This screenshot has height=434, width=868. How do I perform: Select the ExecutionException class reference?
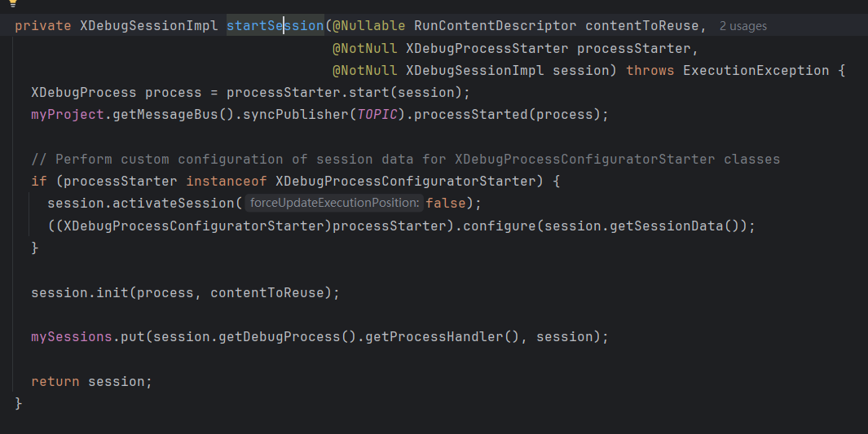(x=756, y=71)
